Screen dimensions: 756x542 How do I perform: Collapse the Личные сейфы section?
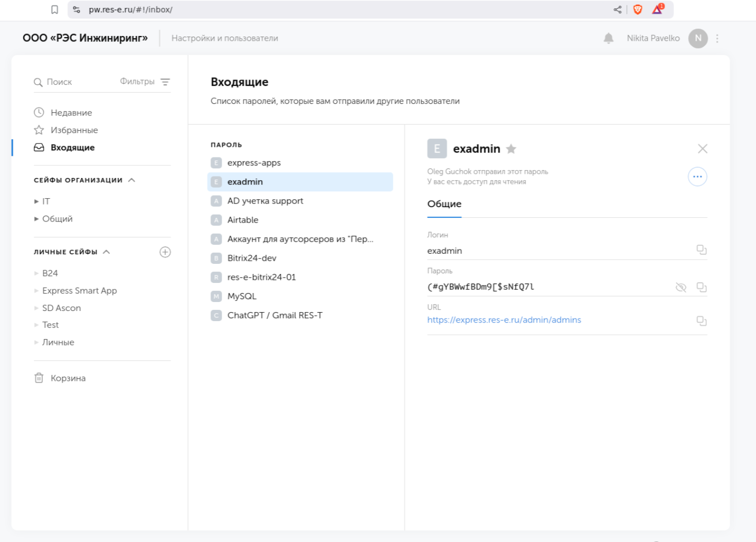(107, 252)
